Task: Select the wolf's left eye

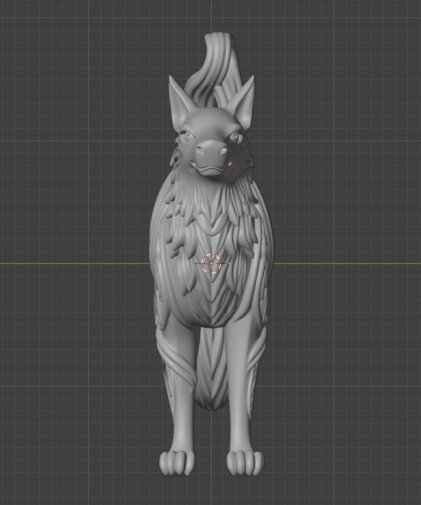Action: (187, 136)
